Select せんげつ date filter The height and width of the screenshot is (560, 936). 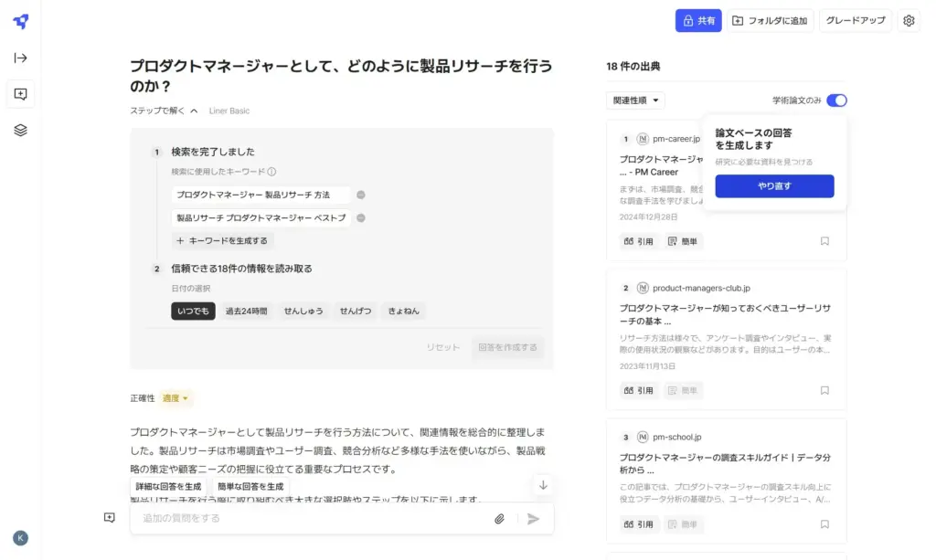(x=356, y=311)
